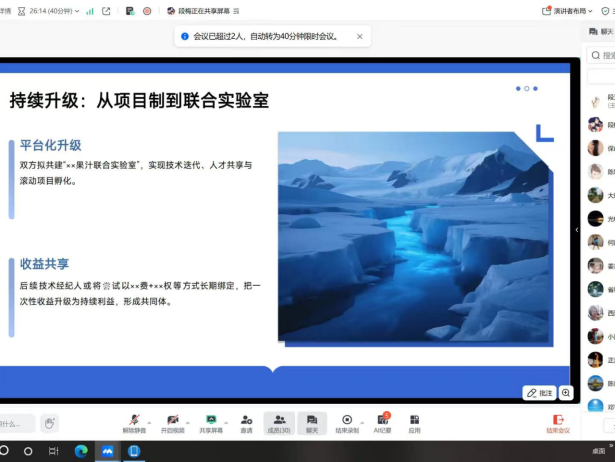Expand arrow next to 开启视频 video options
Viewport: 616px width, 462px height.
click(186, 420)
